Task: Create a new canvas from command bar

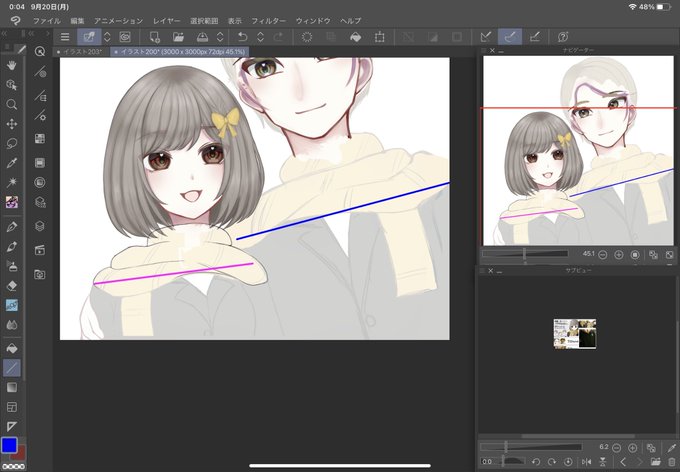Action: click(154, 37)
